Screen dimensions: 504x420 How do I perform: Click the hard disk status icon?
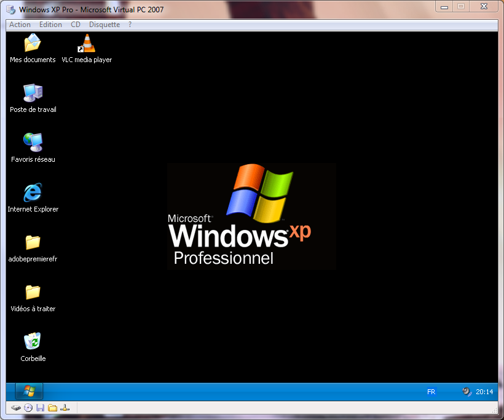16,408
